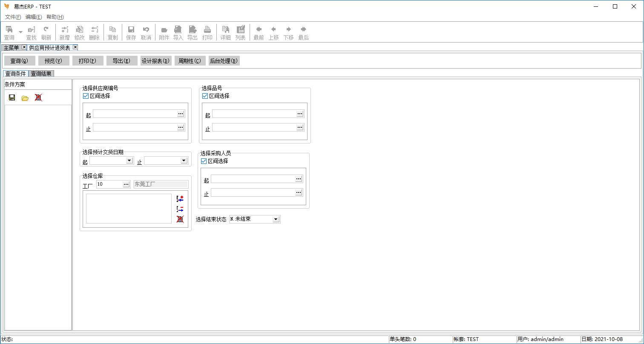Click the 查询 toolbar icon

point(9,33)
